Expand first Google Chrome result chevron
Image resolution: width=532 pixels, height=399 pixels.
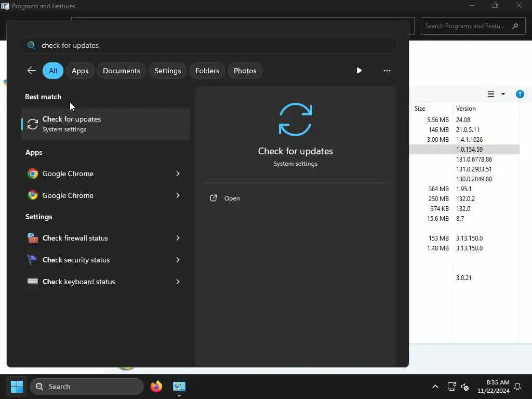(x=178, y=174)
